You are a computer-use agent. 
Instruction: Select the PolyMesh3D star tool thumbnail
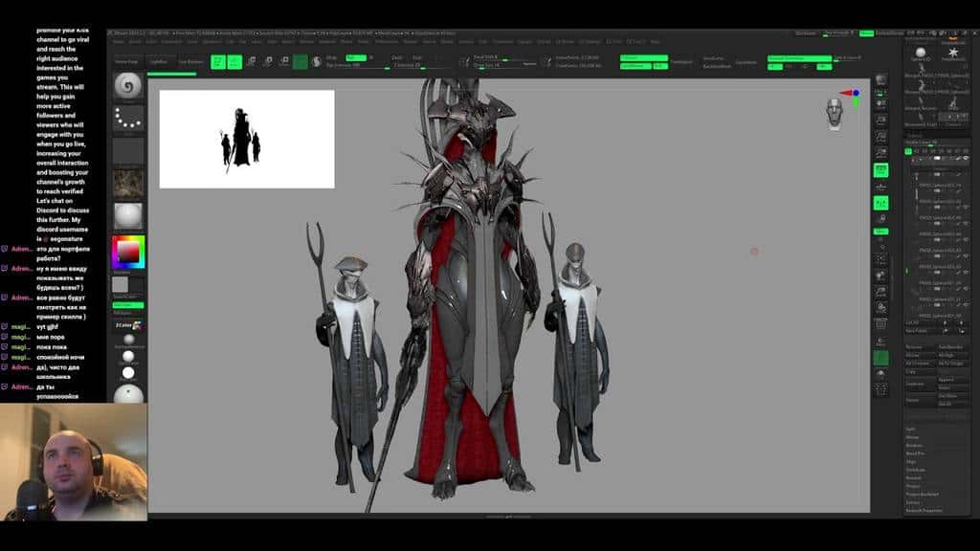953,54
